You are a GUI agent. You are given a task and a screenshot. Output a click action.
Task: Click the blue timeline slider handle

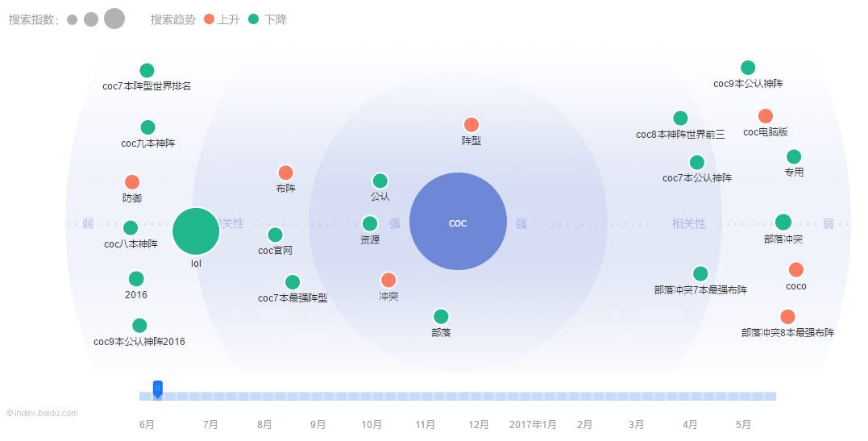tap(158, 389)
